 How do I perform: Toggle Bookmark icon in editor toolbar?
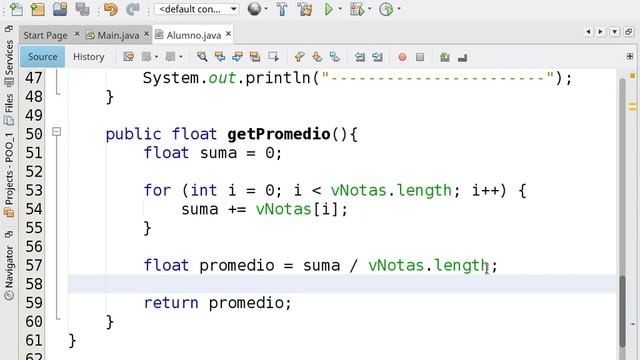pos(335,57)
